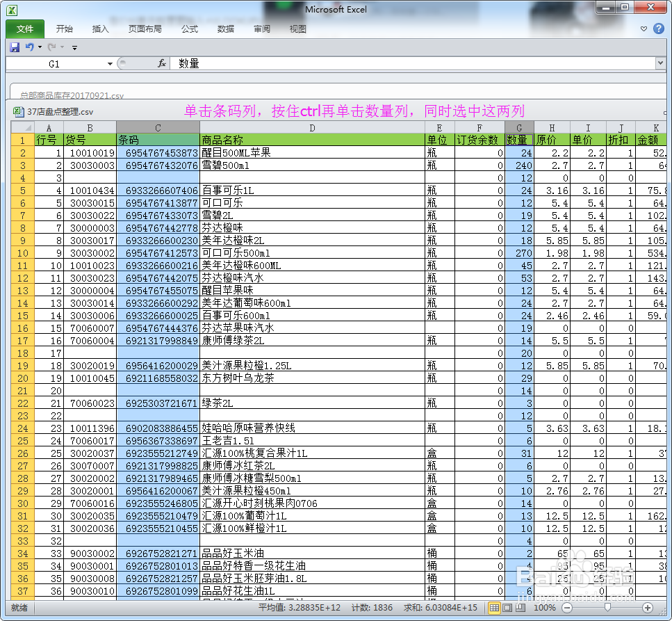Select column C header

[x=158, y=128]
